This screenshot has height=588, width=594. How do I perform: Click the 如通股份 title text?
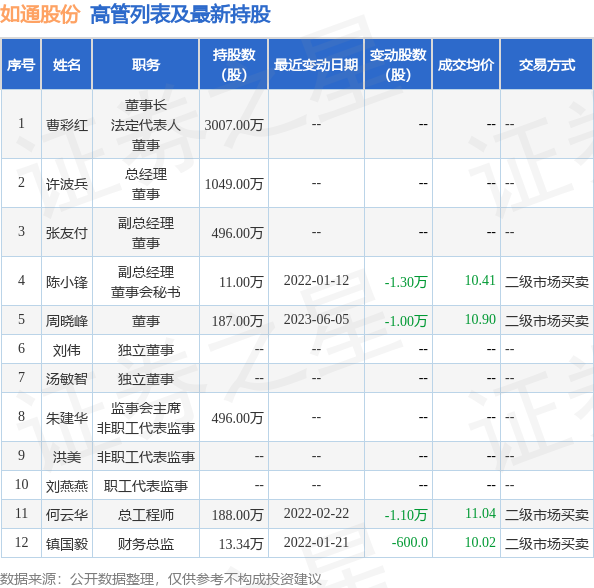pyautogui.click(x=40, y=14)
